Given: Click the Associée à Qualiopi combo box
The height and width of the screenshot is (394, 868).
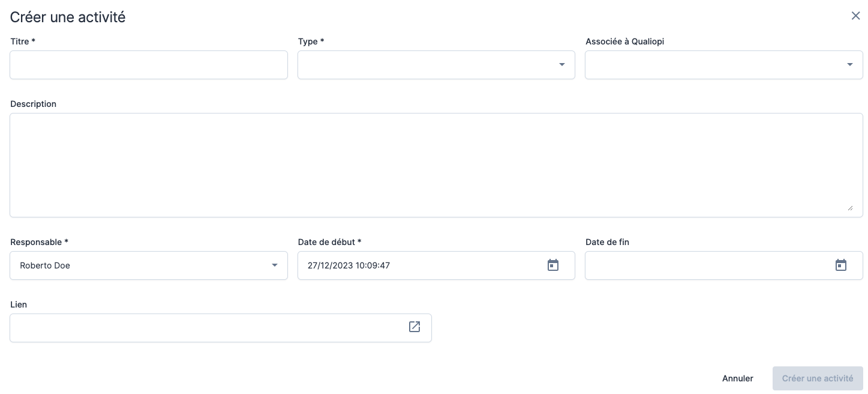Looking at the screenshot, I should (714, 65).
